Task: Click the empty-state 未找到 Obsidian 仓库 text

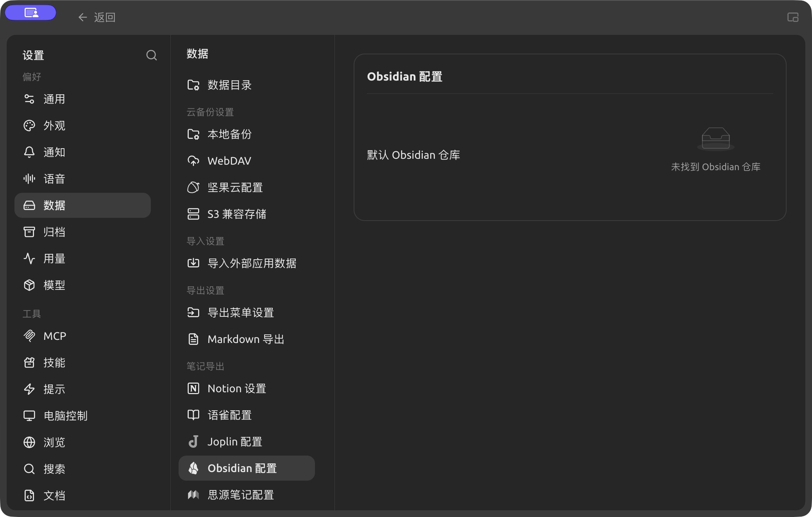Action: (x=715, y=167)
